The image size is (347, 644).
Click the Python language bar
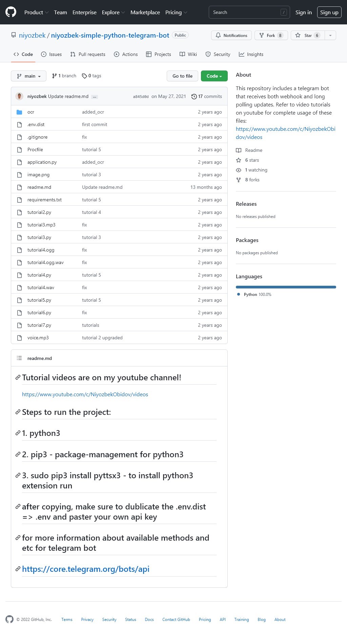tap(286, 287)
